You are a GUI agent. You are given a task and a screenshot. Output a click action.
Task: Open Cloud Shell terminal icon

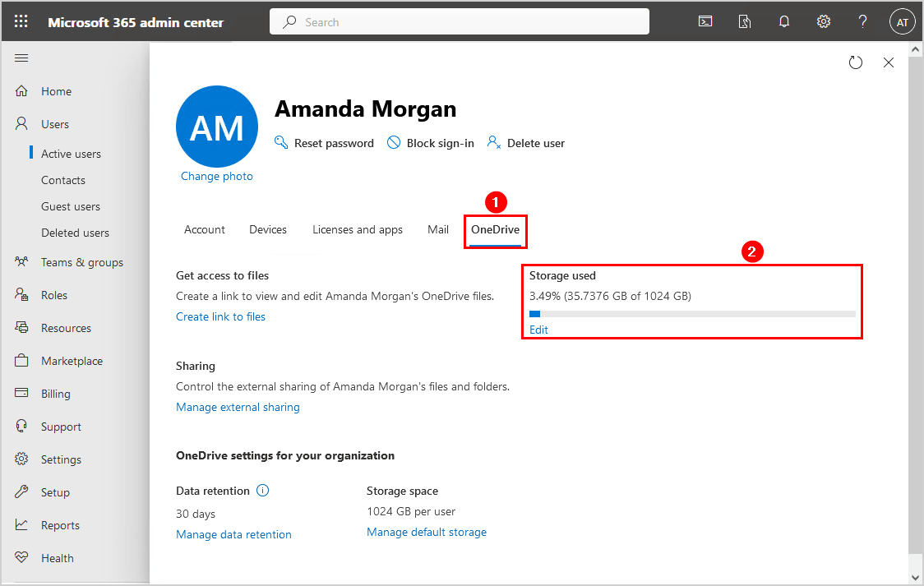705,22
